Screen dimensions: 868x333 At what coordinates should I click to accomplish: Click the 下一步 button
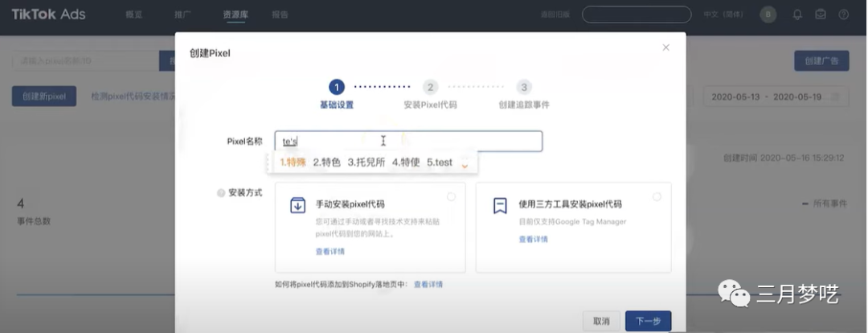coord(648,321)
